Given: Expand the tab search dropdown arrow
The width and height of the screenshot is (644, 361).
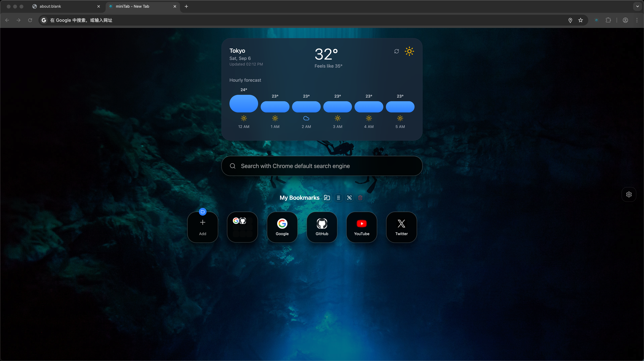Looking at the screenshot, I should [x=637, y=7].
